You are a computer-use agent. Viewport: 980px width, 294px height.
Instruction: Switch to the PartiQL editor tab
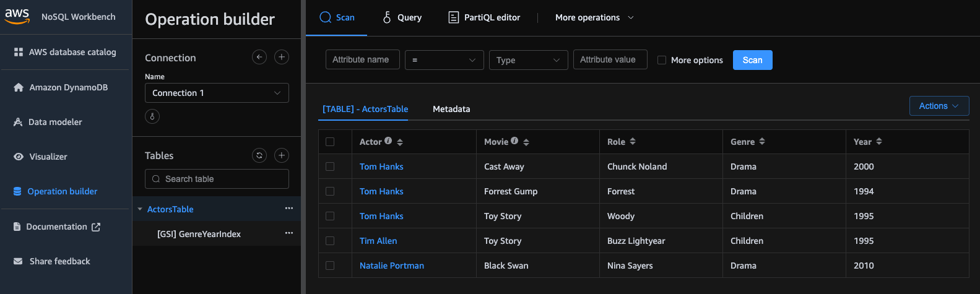pos(484,17)
